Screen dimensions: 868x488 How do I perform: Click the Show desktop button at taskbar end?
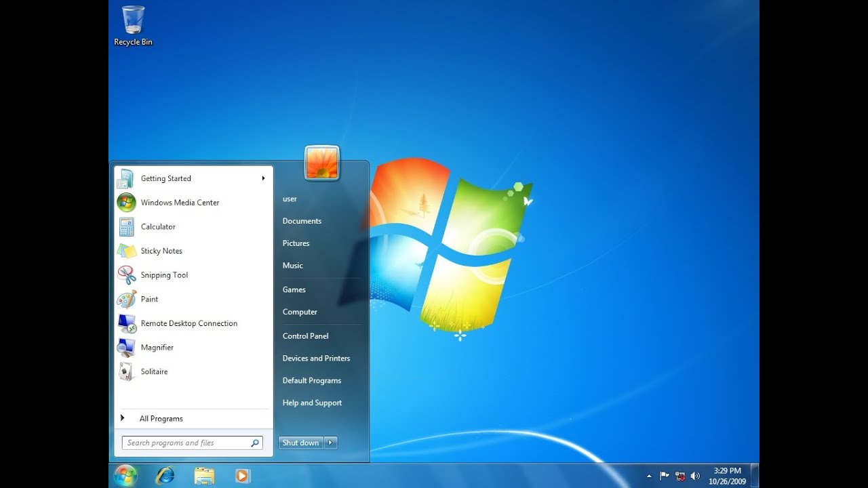(755, 476)
